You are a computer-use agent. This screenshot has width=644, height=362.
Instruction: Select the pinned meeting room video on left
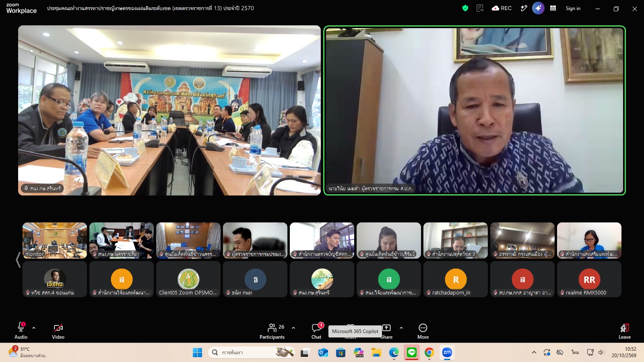point(169,111)
